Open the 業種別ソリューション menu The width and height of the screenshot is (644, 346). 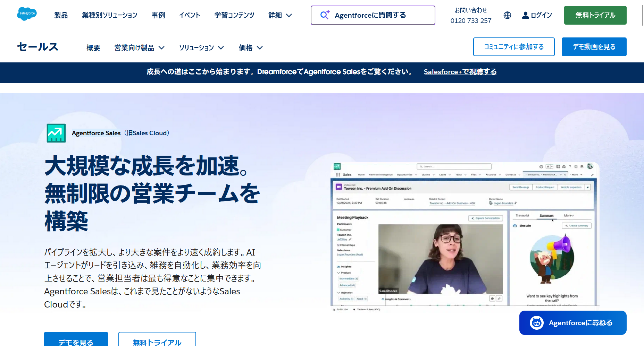110,15
